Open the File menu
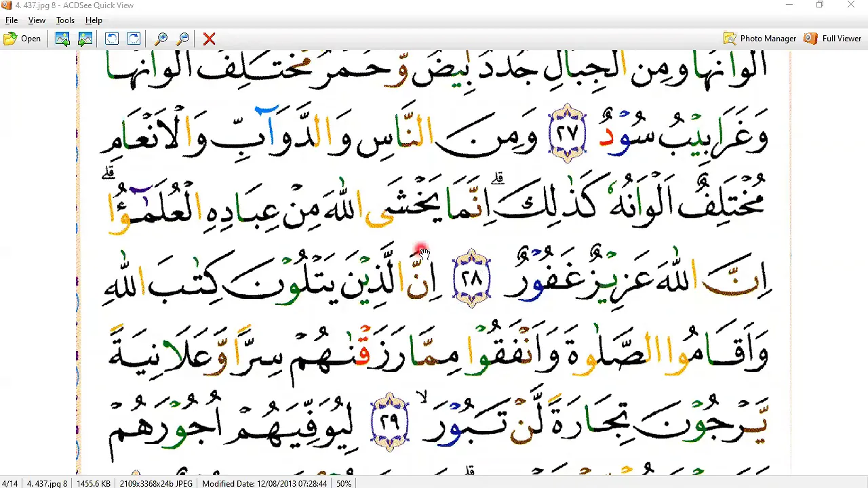The height and width of the screenshot is (488, 868). (x=12, y=20)
